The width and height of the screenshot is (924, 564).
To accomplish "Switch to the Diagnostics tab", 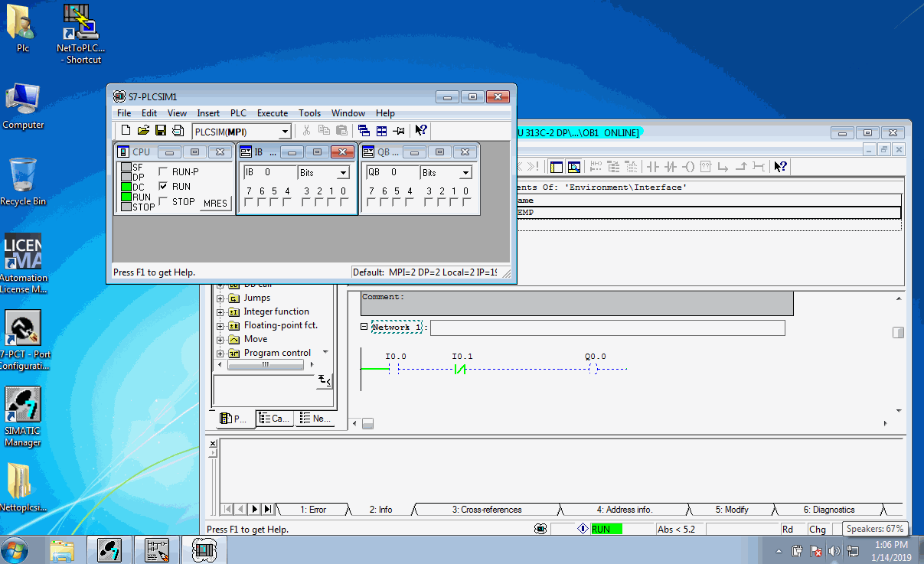I will click(x=828, y=510).
